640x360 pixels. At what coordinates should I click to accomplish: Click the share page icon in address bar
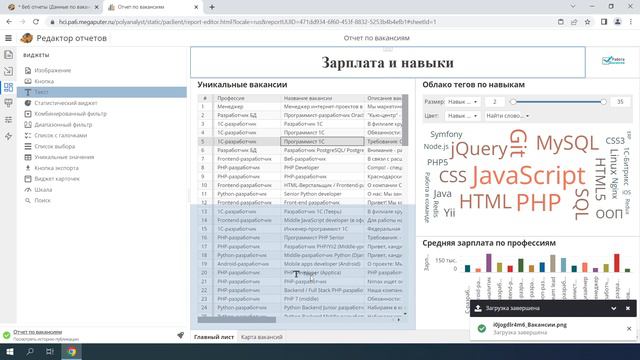click(574, 22)
